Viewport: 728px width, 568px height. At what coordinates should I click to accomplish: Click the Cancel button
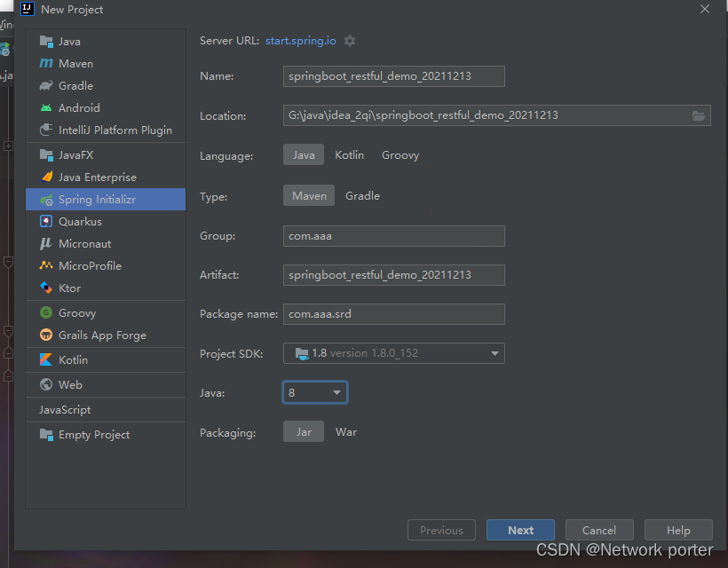click(x=599, y=530)
